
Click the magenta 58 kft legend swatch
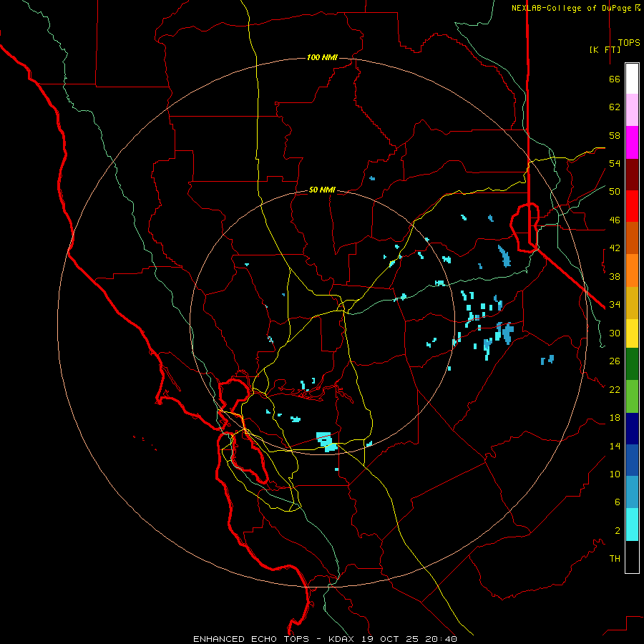click(x=632, y=142)
